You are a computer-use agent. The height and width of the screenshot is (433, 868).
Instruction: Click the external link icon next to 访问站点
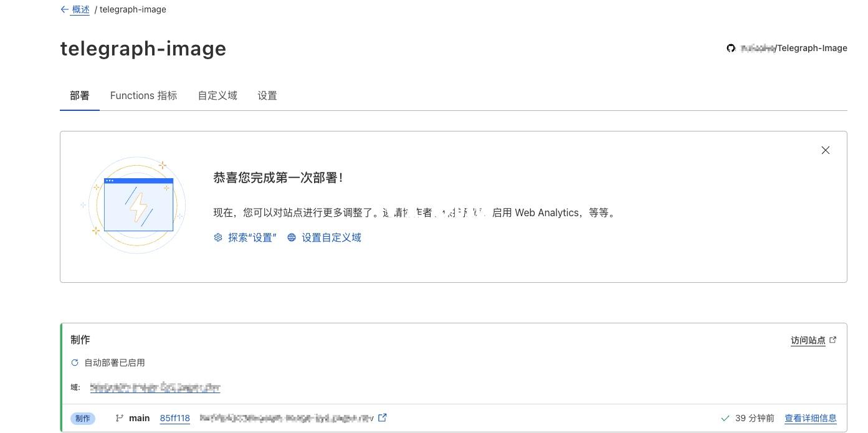pos(833,340)
